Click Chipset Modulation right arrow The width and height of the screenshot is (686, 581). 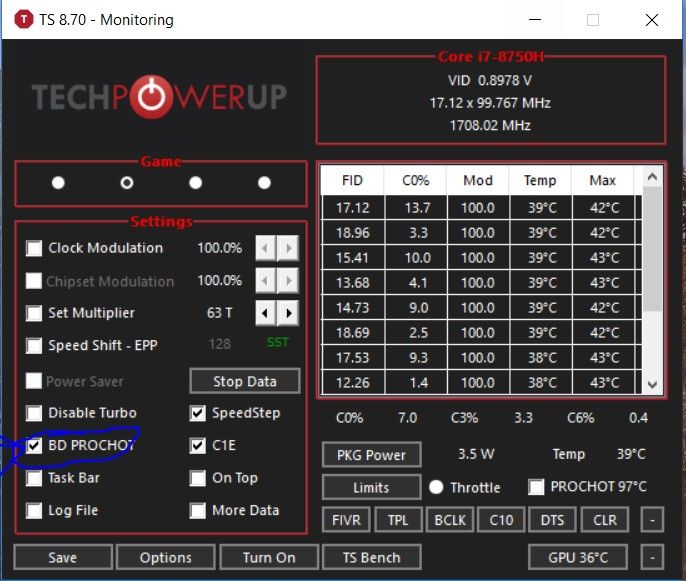288,280
